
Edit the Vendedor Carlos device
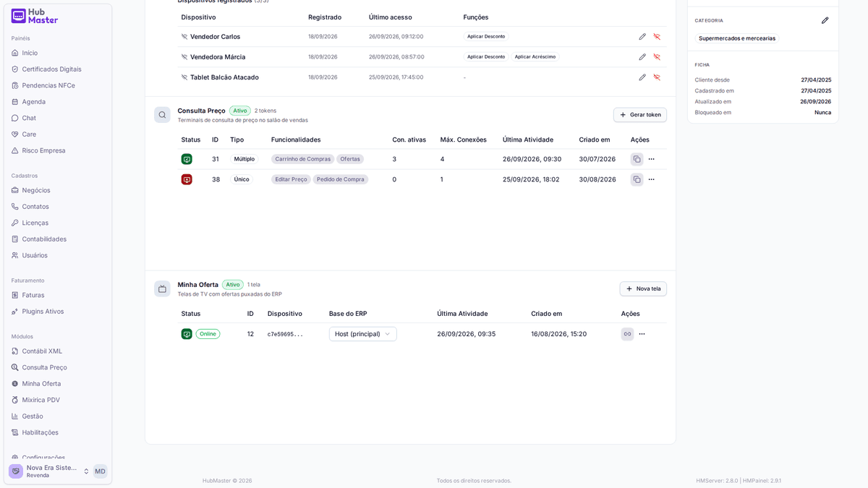tap(642, 37)
